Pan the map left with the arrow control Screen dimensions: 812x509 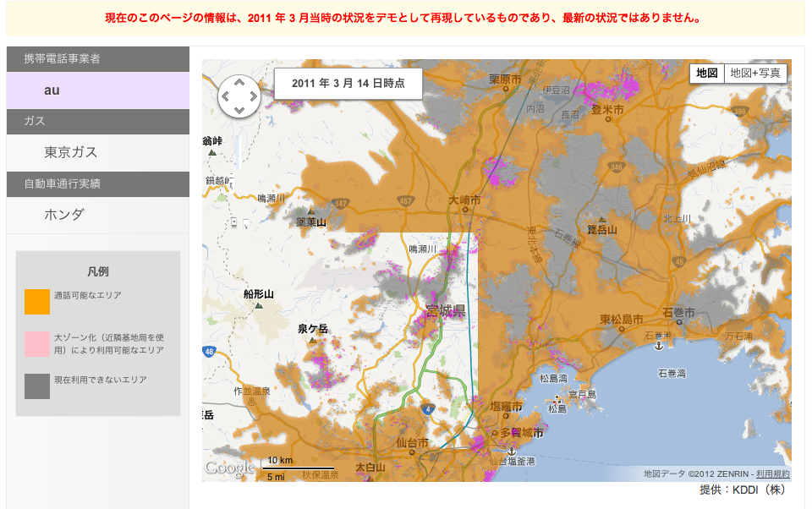pyautogui.click(x=225, y=96)
